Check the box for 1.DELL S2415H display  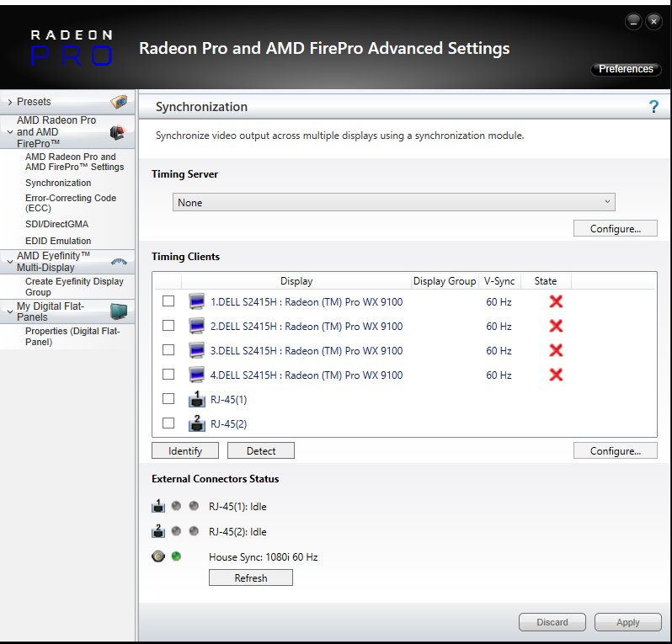click(168, 301)
